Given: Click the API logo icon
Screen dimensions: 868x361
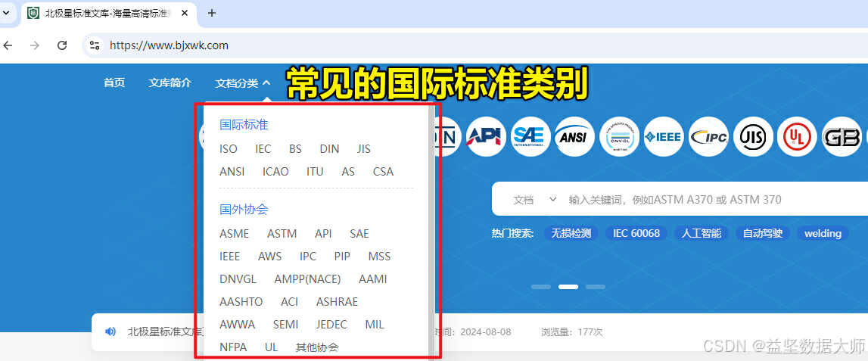Looking at the screenshot, I should coord(486,136).
